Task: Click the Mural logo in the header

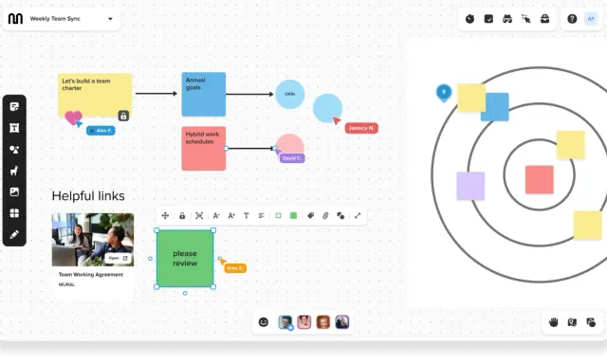Action: point(15,19)
